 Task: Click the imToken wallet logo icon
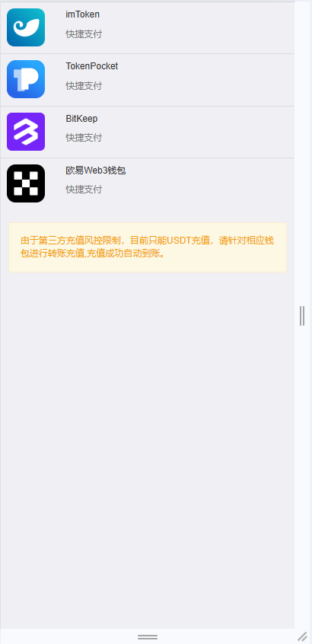26,27
